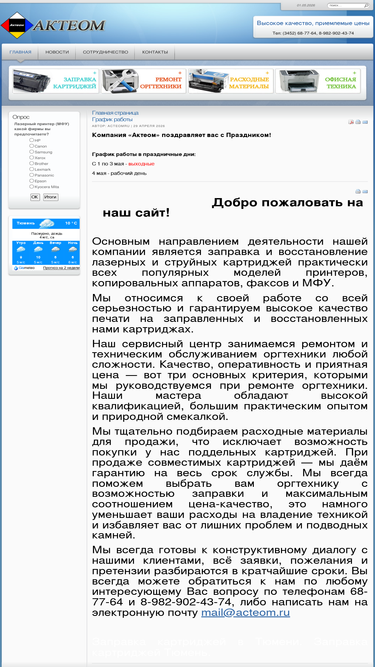
Task: Print the График работы article
Action: tap(358, 122)
